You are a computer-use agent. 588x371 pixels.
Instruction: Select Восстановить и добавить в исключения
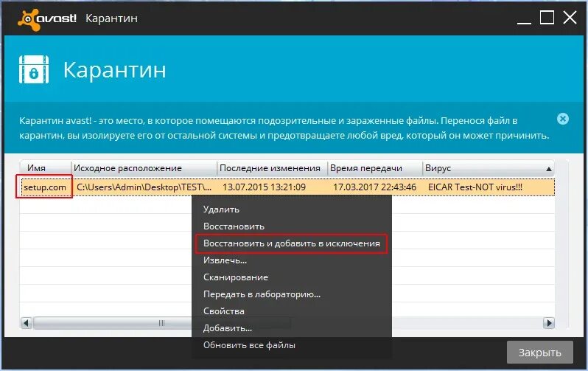coord(291,243)
